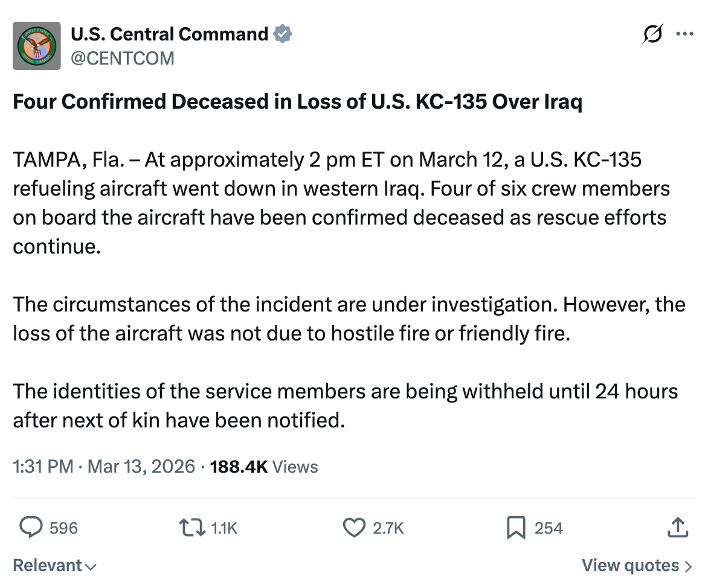The height and width of the screenshot is (588, 708).
Task: Open the View quotes link
Action: point(637,566)
